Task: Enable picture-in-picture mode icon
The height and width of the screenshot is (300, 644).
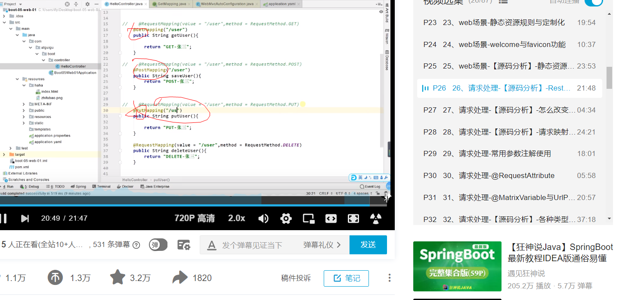Action: click(x=309, y=219)
